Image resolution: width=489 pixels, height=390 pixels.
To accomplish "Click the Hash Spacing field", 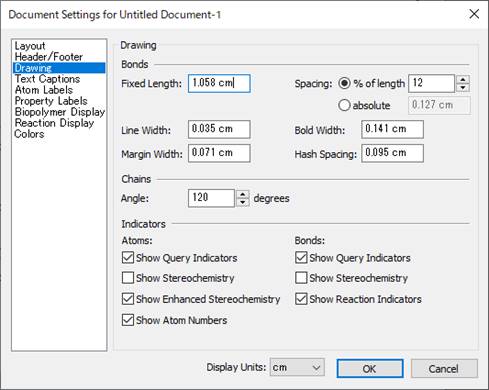I will click(x=392, y=153).
